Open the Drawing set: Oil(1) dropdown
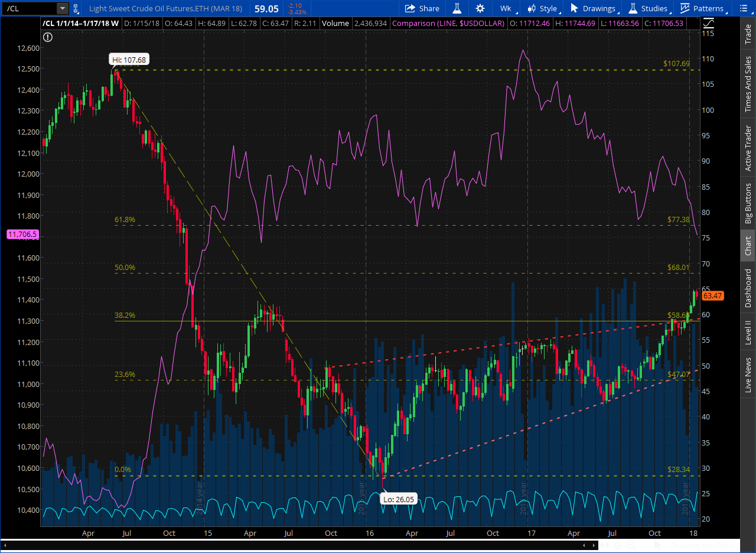 (705, 545)
